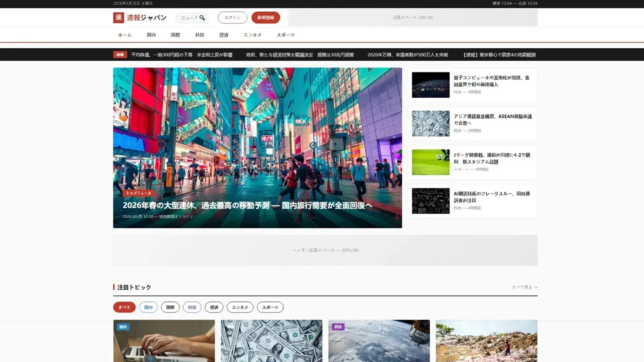Viewport: 644px width, 362px height.
Task: Click the 東京 13:04 — 北京 12:04 clock text
Action: click(515, 3)
